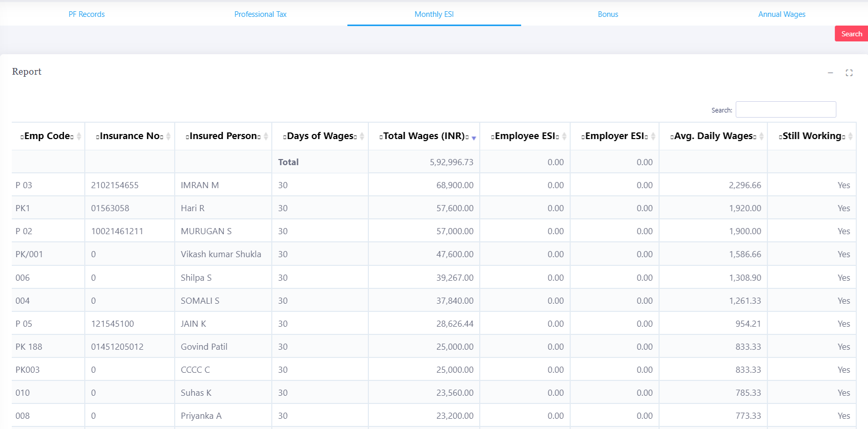The width and height of the screenshot is (868, 429).
Task: Select total wages value 5,92,996.73
Action: 452,162
